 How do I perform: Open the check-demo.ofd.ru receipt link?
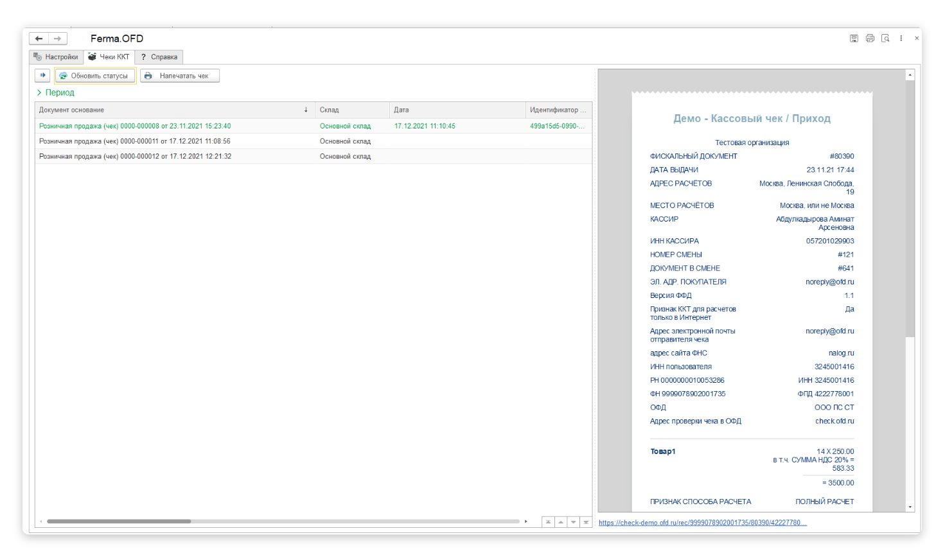click(x=702, y=523)
